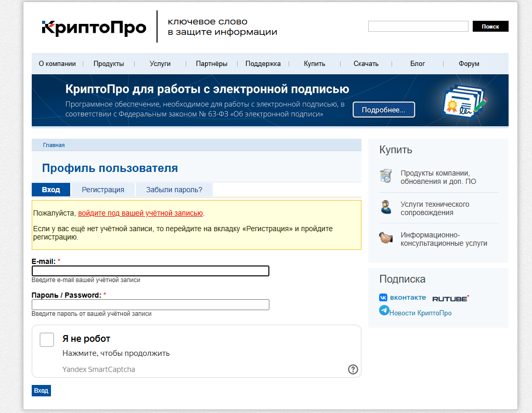532x413 pixels.
Task: Go to the "Главная" breadcrumb link
Action: coord(54,145)
